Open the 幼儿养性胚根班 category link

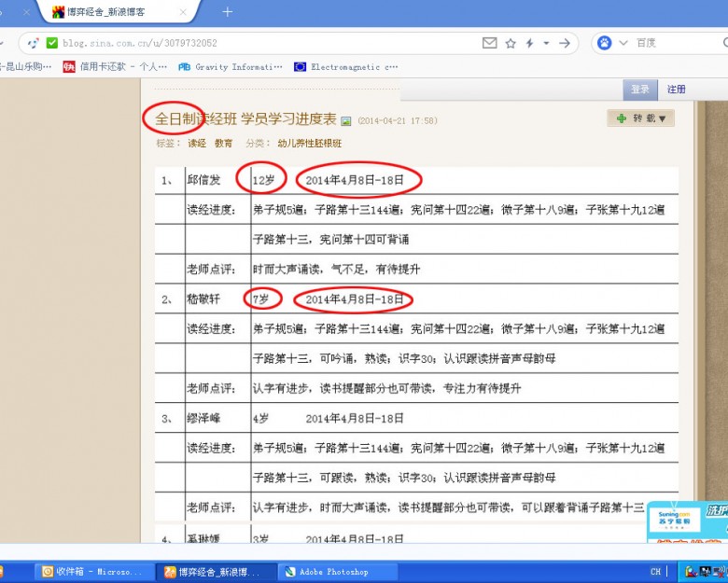310,144
